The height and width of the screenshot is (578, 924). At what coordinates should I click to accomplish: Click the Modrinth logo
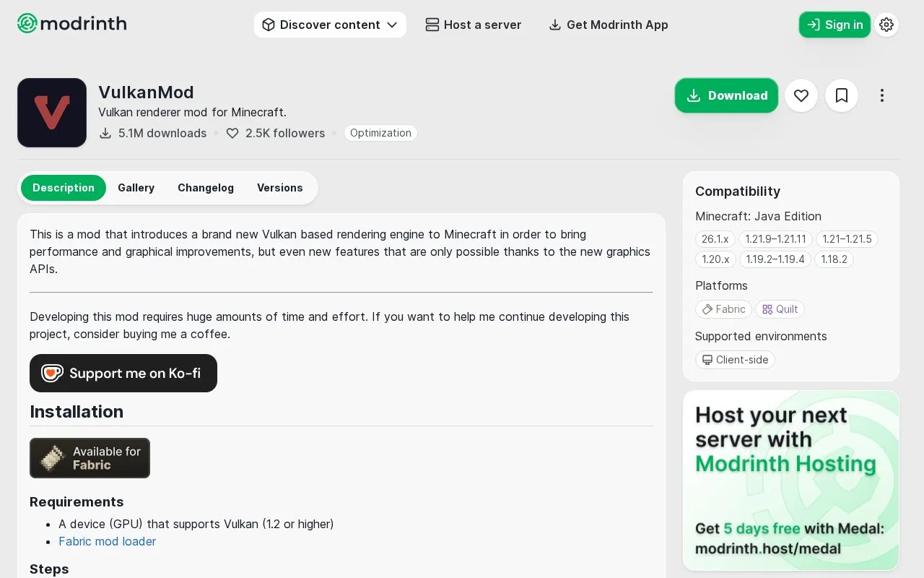coord(71,24)
